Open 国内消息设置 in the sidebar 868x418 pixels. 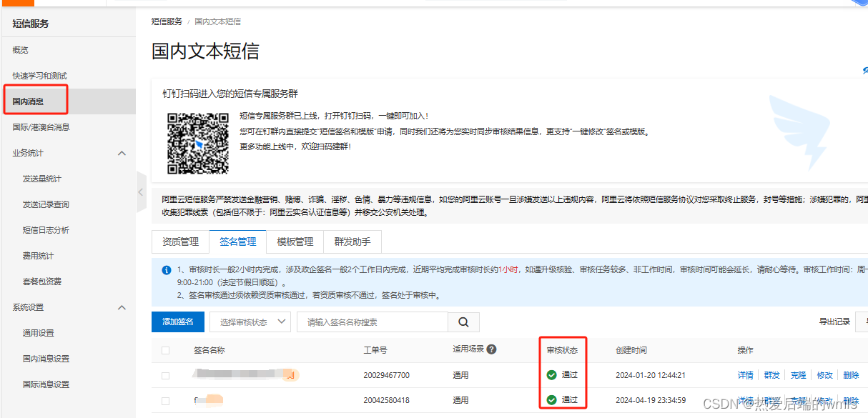tap(46, 359)
